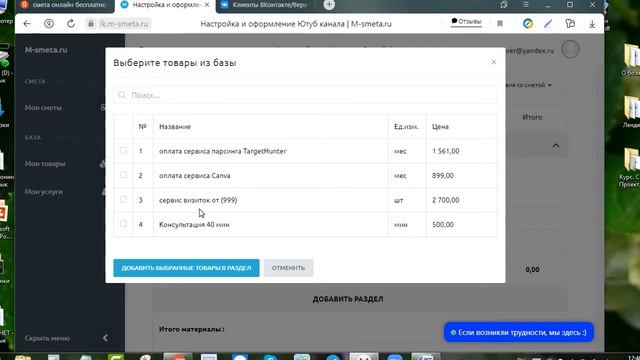Check the 'сервис визиток' row

click(x=123, y=200)
